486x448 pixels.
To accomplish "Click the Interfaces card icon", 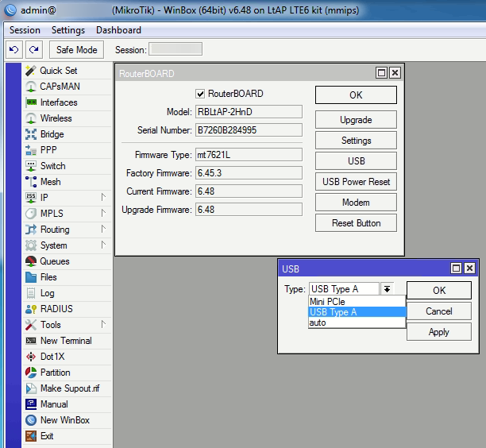I will click(x=31, y=102).
